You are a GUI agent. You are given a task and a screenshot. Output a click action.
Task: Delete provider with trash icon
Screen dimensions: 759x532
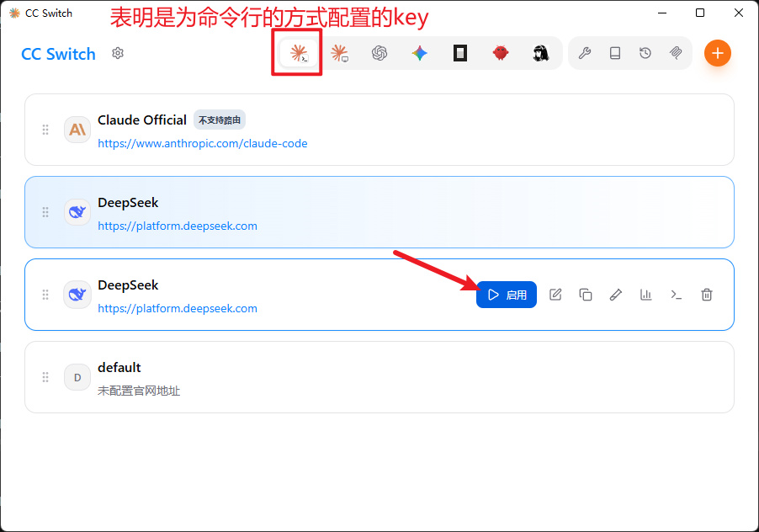(x=707, y=295)
